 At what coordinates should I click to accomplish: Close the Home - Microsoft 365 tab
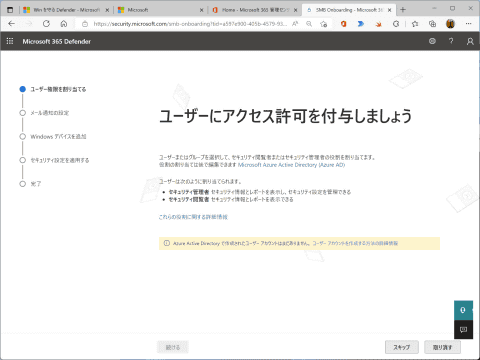[295, 10]
